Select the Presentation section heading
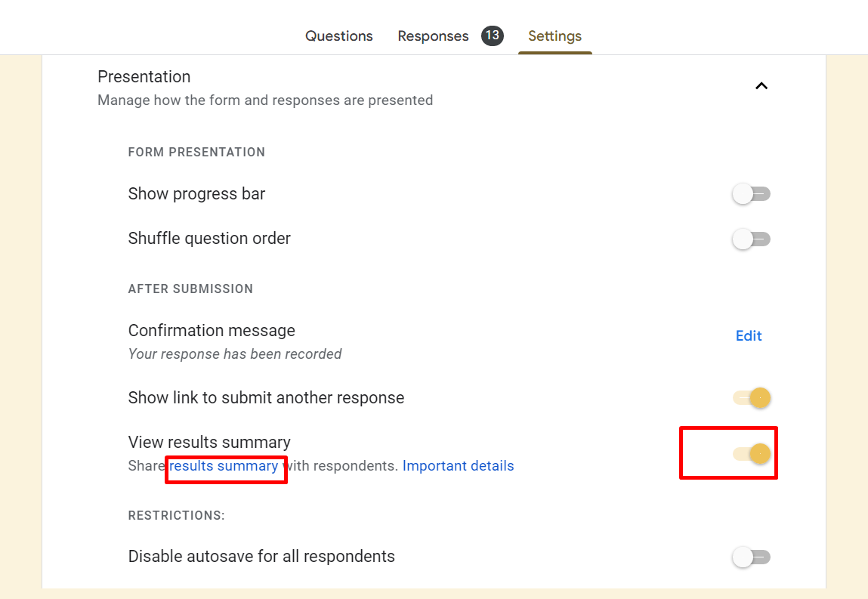This screenshot has height=599, width=868. coord(144,76)
